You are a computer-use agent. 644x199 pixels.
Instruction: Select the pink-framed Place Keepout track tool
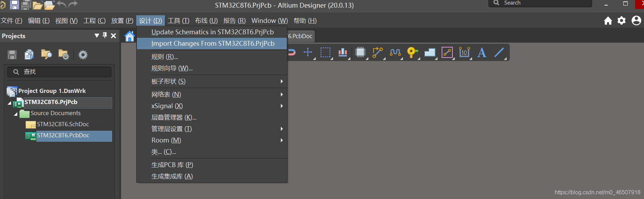pos(447,52)
